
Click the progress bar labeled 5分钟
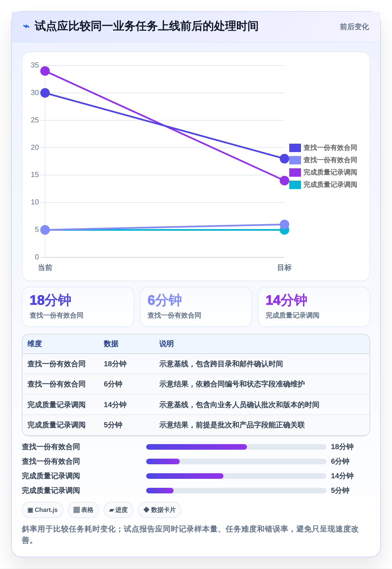[x=236, y=491]
